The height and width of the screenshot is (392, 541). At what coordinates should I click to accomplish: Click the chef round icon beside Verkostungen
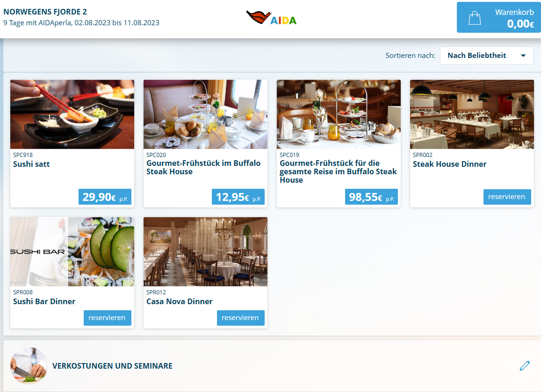pos(29,365)
